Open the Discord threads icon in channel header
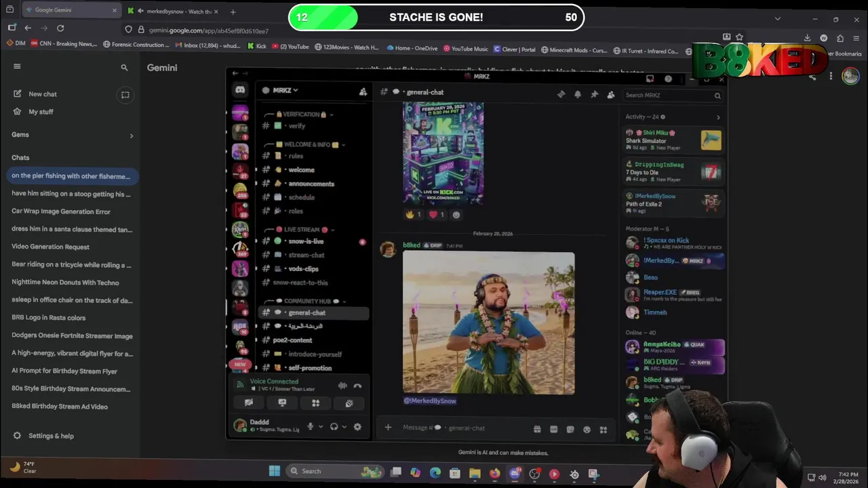Viewport: 868px width, 488px height. 561,95
